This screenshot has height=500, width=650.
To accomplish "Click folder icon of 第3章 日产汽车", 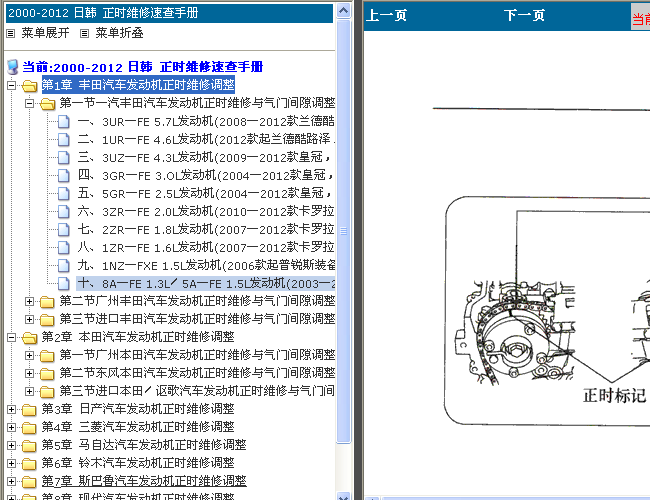I will click(29, 410).
